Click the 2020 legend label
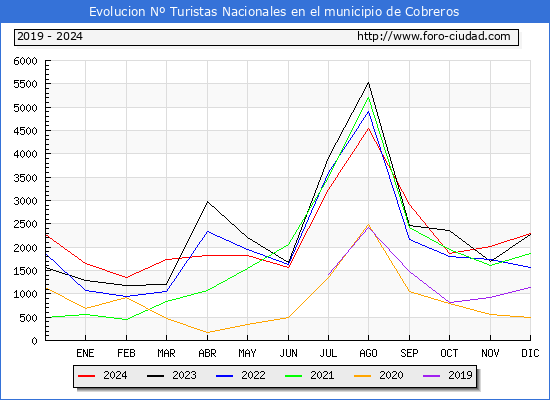 tap(391, 375)
